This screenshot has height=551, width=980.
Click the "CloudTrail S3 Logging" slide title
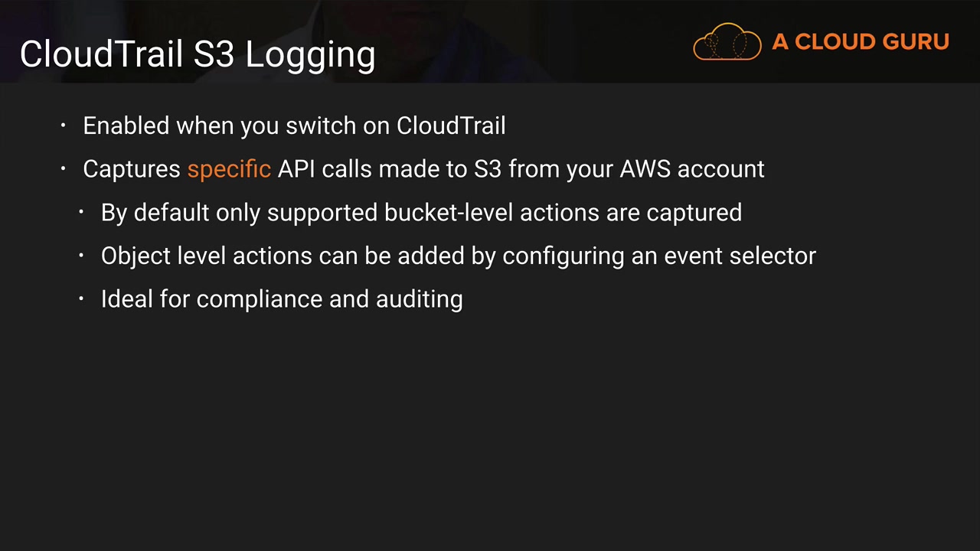(198, 54)
